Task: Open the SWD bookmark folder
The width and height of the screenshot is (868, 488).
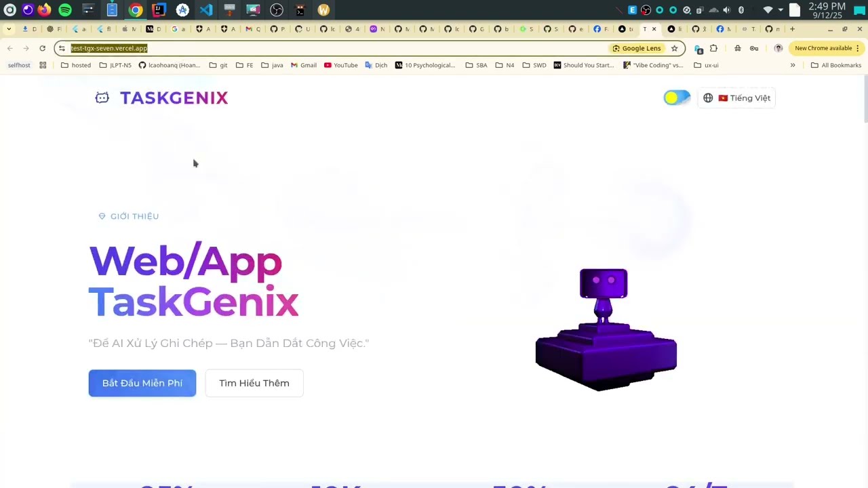Action: coord(534,65)
